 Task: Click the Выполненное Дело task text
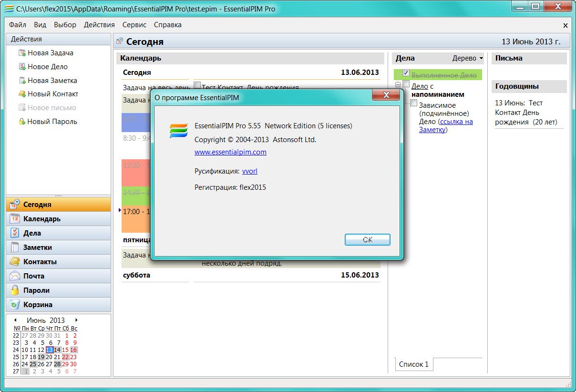(x=444, y=75)
